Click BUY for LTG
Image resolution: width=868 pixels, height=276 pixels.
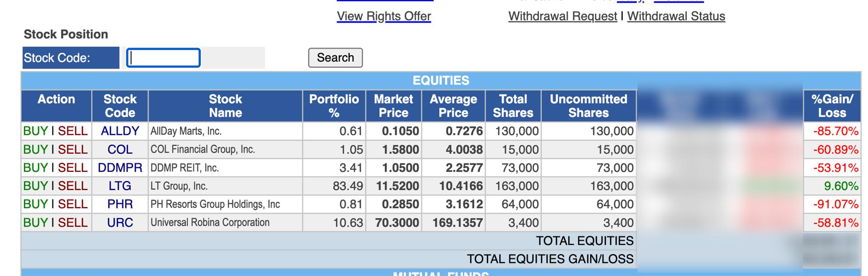click(35, 186)
